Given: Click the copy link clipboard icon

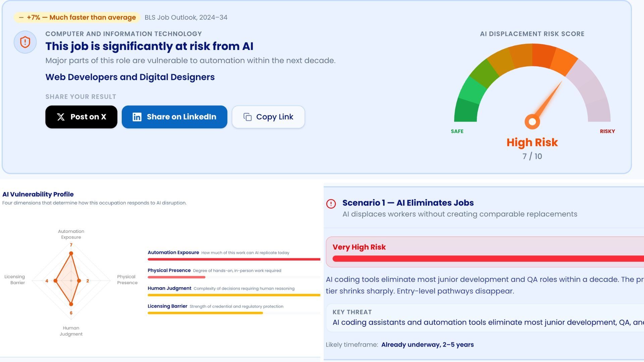Looking at the screenshot, I should click(x=248, y=117).
